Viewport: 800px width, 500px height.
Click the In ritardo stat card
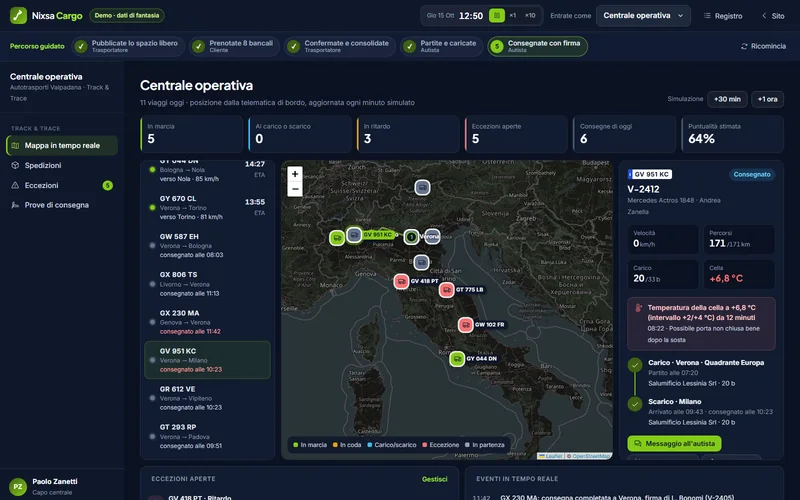(x=408, y=134)
